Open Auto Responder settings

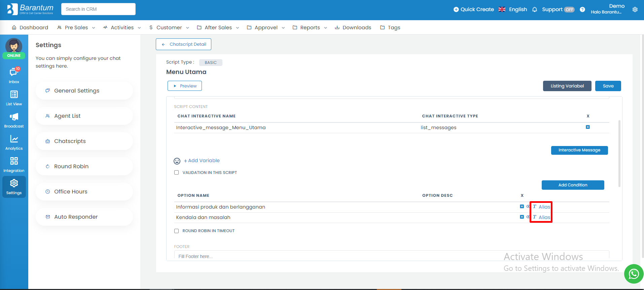[84, 217]
